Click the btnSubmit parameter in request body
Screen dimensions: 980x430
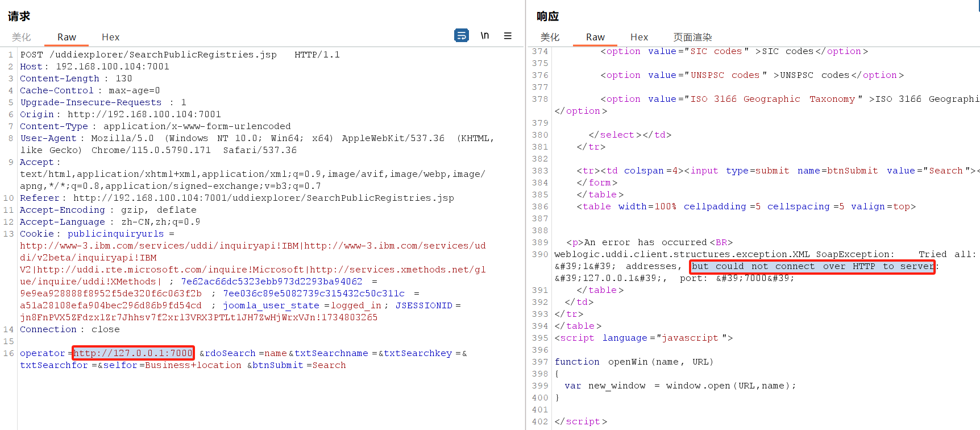click(277, 365)
